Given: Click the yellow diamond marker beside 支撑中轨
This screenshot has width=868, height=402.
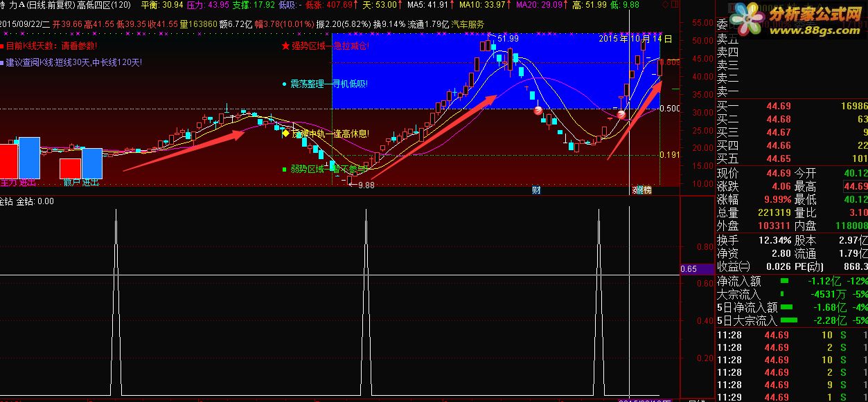Looking at the screenshot, I should coord(285,134).
